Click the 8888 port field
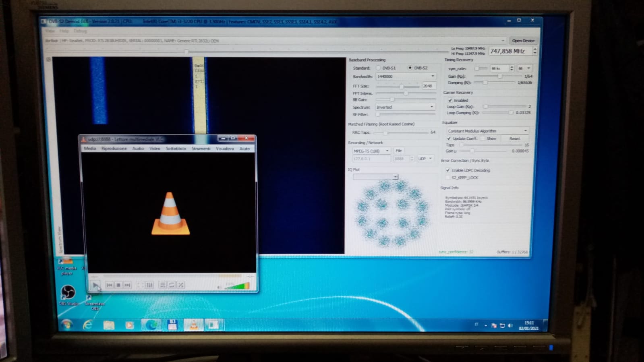 tap(404, 159)
